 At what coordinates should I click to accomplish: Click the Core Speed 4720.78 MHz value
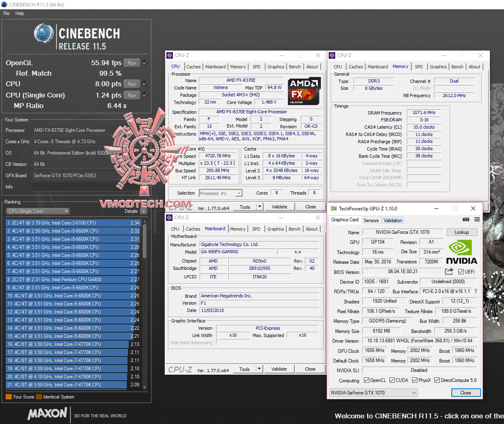click(x=218, y=156)
